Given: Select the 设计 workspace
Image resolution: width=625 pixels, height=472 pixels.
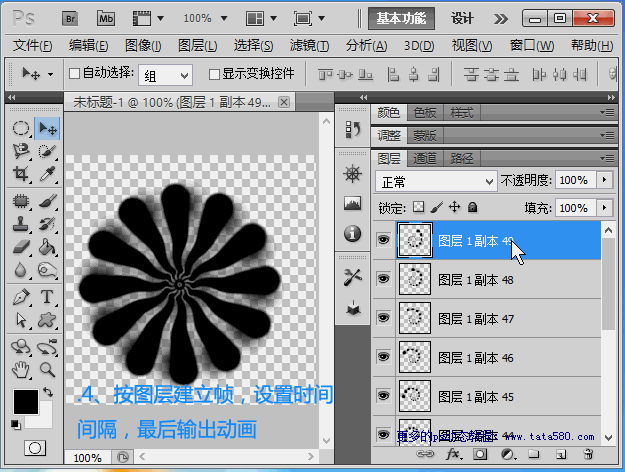Looking at the screenshot, I should pyautogui.click(x=462, y=18).
